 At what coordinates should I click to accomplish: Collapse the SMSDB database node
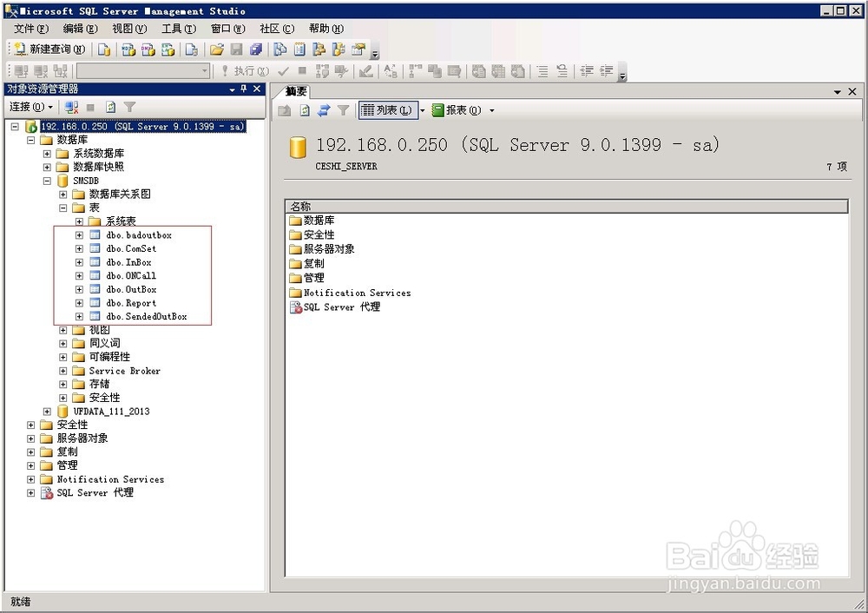tap(47, 181)
